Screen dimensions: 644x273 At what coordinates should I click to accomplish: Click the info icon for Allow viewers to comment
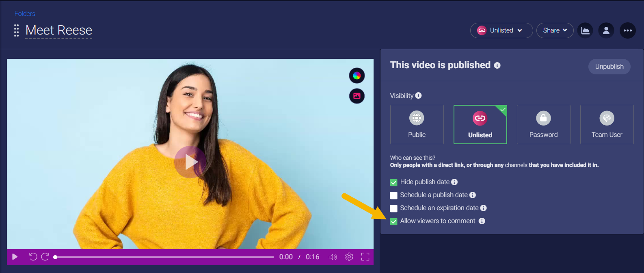pos(482,221)
